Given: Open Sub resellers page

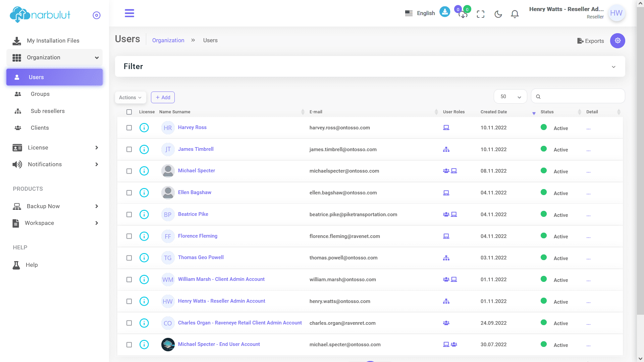Looking at the screenshot, I should (48, 111).
